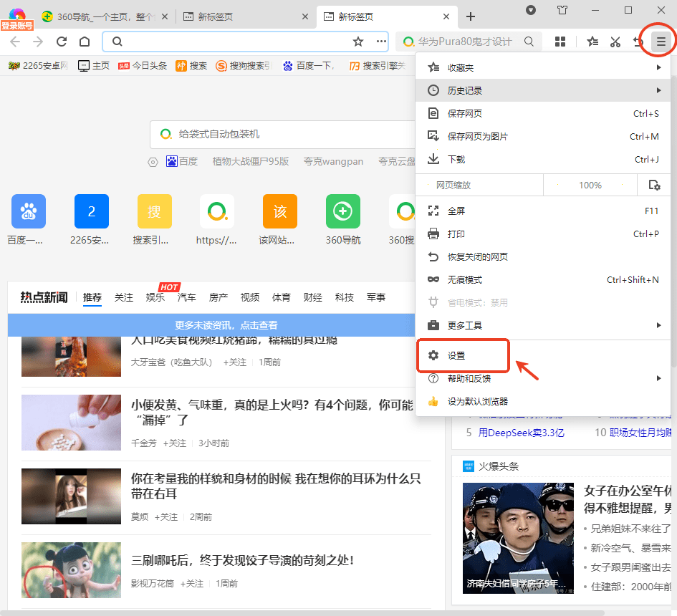Open 设置 from the menu

[x=463, y=355]
